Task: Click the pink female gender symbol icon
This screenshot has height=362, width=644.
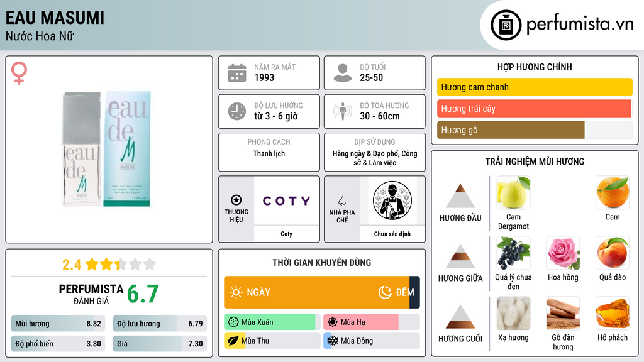Action: coord(19,73)
